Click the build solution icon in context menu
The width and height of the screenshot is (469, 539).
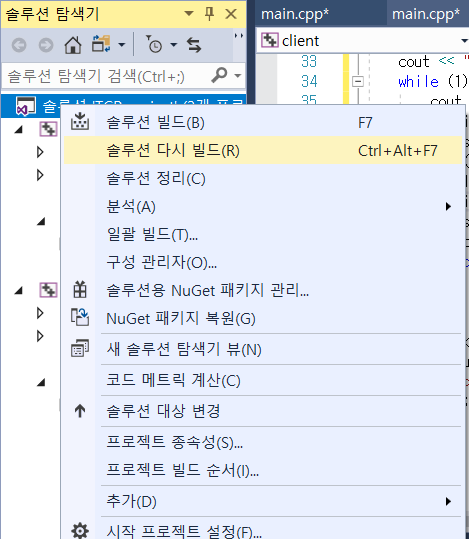click(80, 121)
